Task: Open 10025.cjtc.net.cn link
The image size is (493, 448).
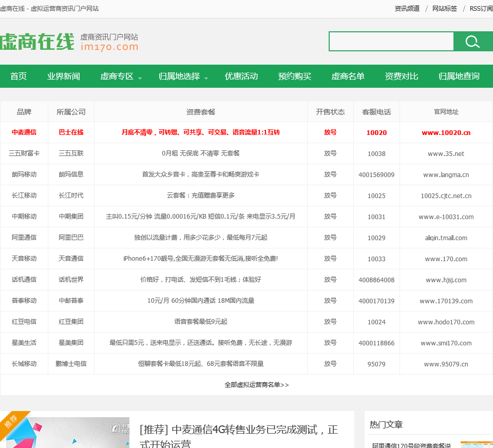Action: 446,196
